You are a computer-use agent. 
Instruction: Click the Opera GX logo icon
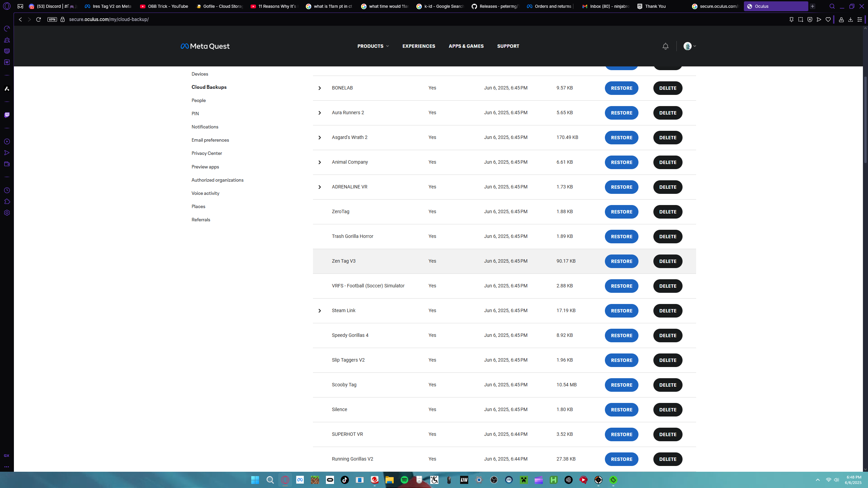7,6
